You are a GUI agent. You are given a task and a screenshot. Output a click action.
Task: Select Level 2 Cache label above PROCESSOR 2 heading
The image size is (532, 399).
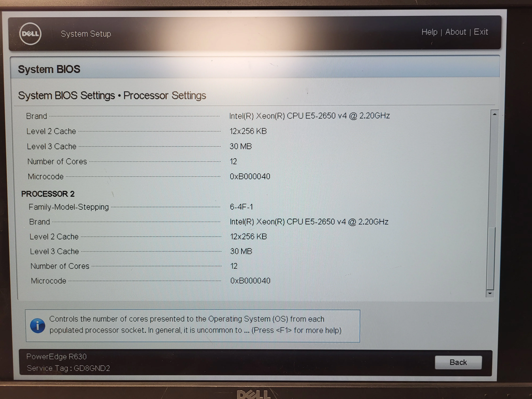[x=51, y=131]
